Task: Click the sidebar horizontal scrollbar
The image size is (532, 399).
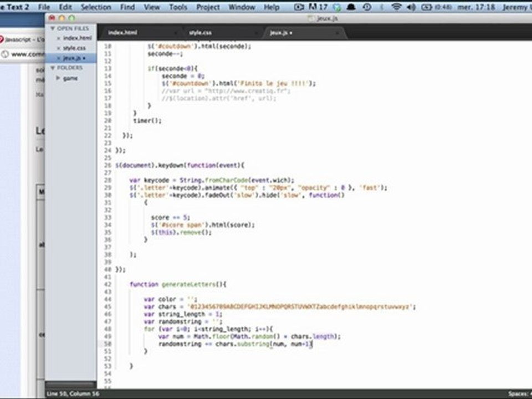Action: 70,385
